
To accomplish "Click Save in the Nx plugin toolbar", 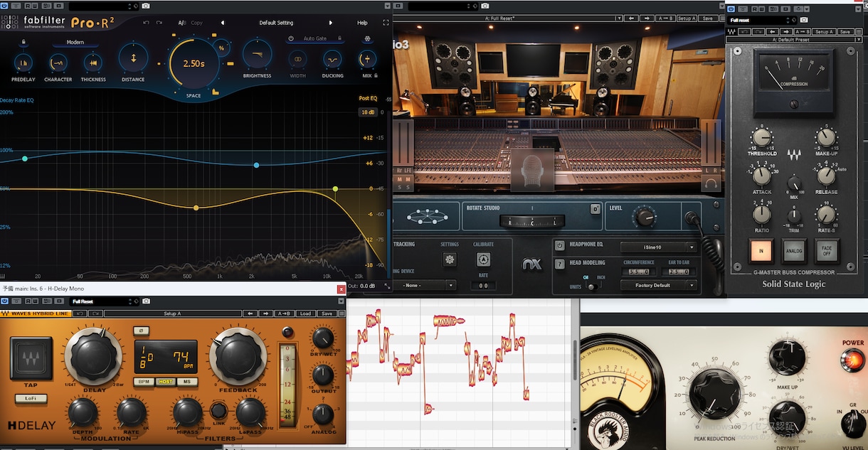I will point(707,18).
